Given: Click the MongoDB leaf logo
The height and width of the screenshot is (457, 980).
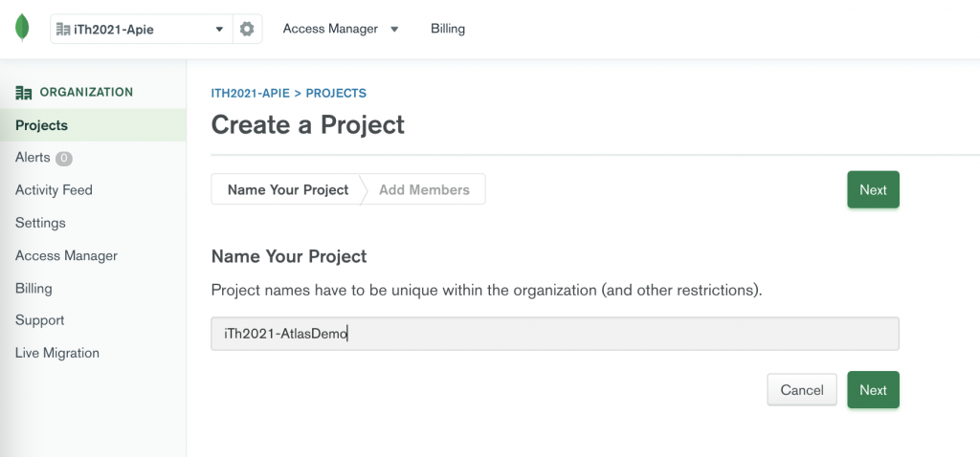Looking at the screenshot, I should 23,29.
